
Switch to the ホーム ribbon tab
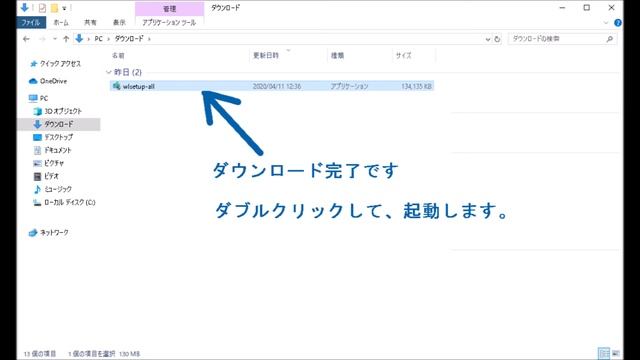point(61,22)
